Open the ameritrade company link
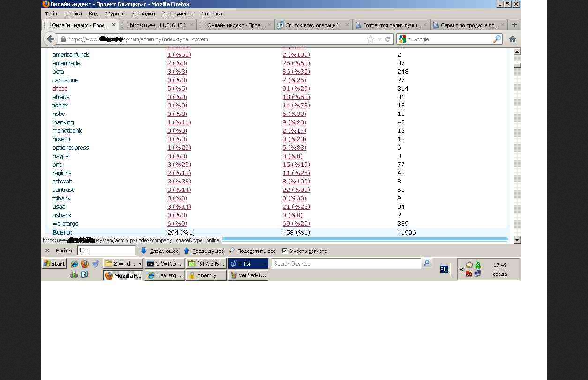 click(x=67, y=63)
